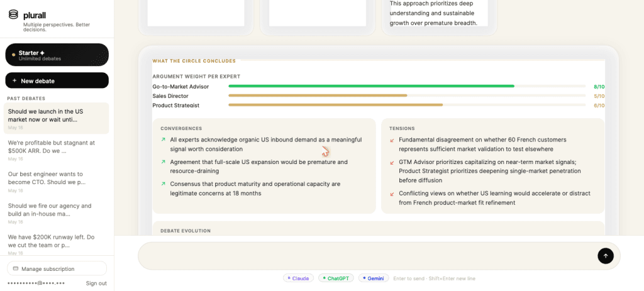Click the send arrow button
The image size is (644, 291).
click(x=606, y=256)
